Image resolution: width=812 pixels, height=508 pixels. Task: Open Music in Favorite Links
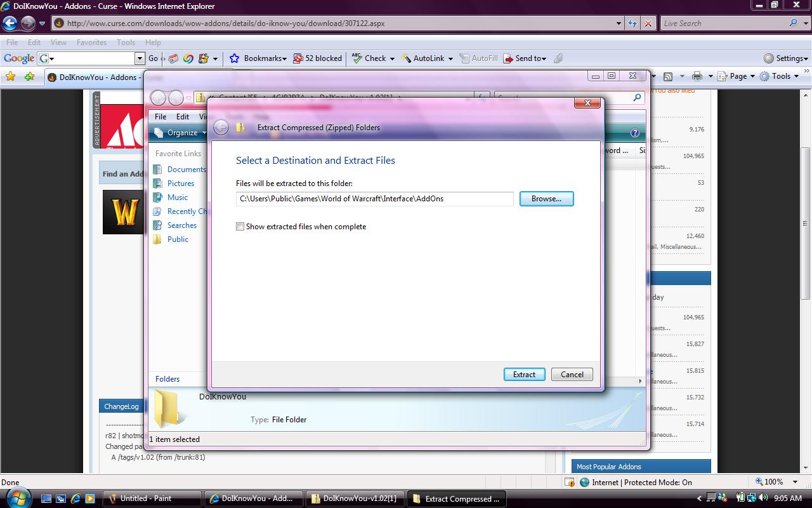click(177, 197)
